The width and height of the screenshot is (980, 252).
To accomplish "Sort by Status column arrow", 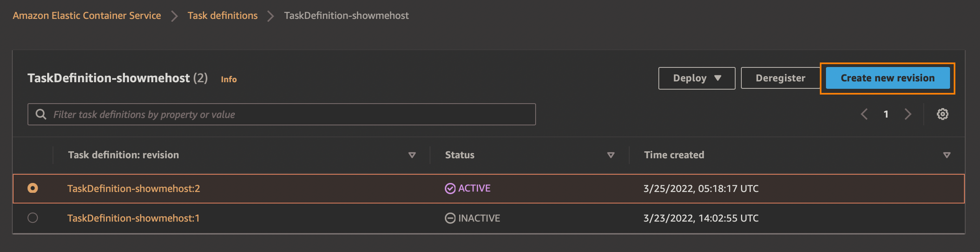I will coord(611,155).
